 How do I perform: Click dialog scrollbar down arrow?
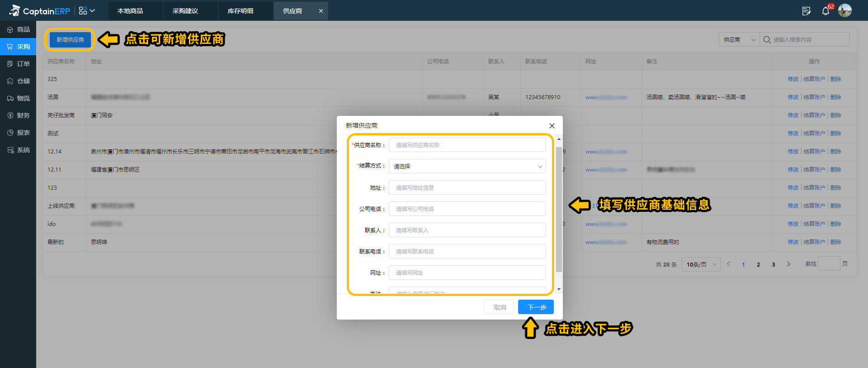click(x=559, y=289)
